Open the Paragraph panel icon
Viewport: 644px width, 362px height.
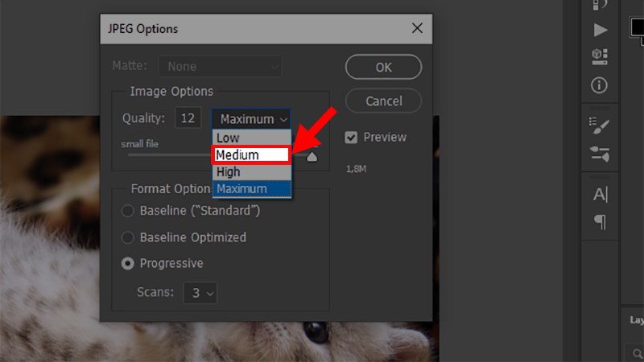[x=600, y=222]
